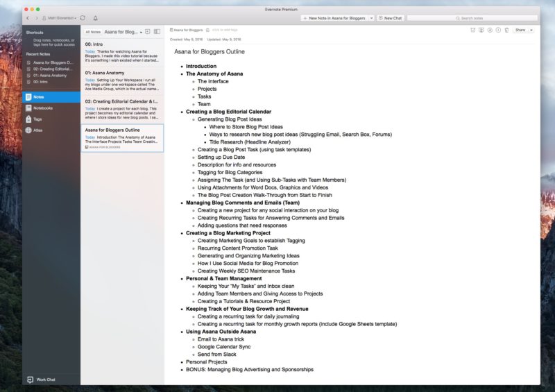Click the Asana for Bloggers notebook label
This screenshot has height=392, width=555.
[186, 30]
